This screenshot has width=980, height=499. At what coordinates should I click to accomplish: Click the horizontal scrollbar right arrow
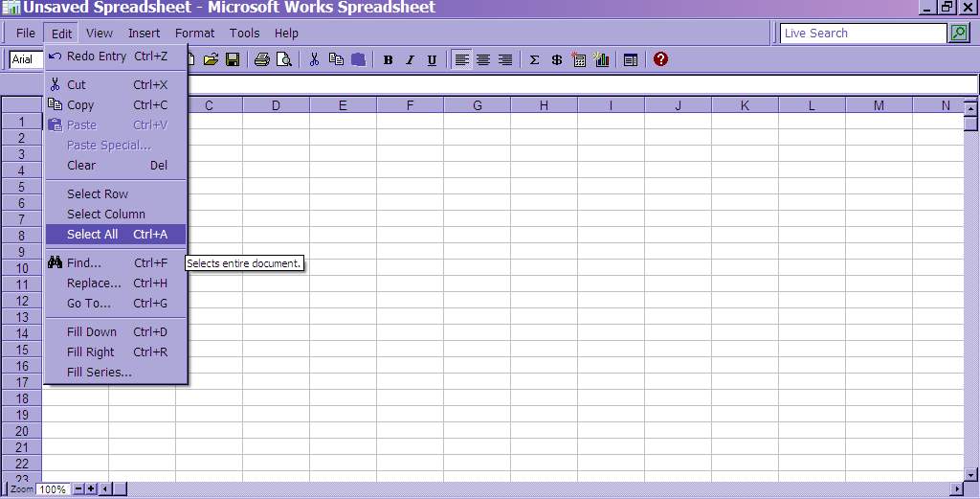(957, 488)
